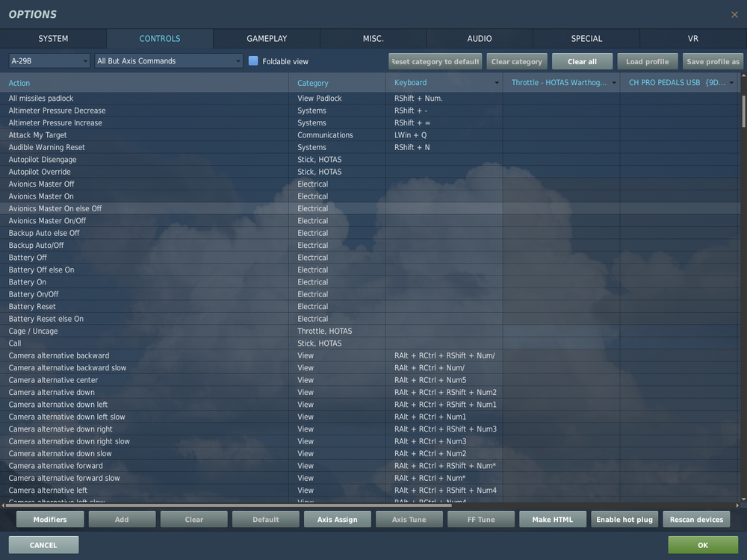Viewport: 747px width, 560px height.
Task: Select Audible Warning Reset action
Action: 46,148
